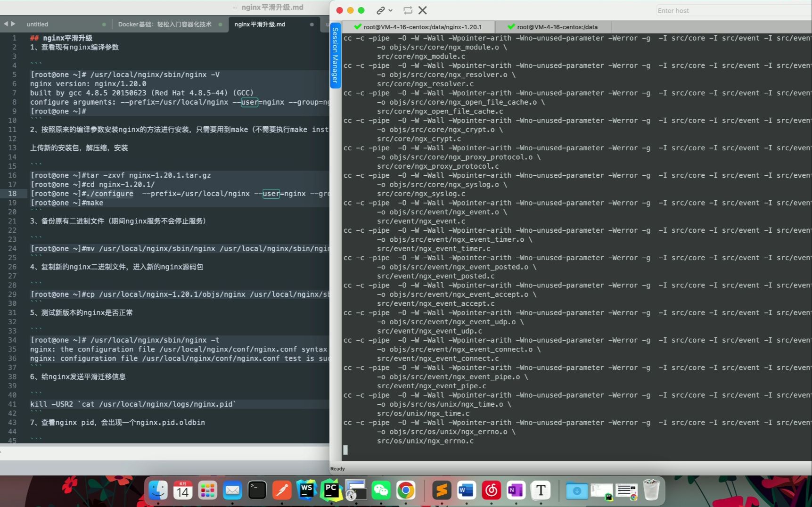Viewport: 812px width, 507px height.
Task: Click the 'kill -USR2' command line
Action: (x=133, y=404)
